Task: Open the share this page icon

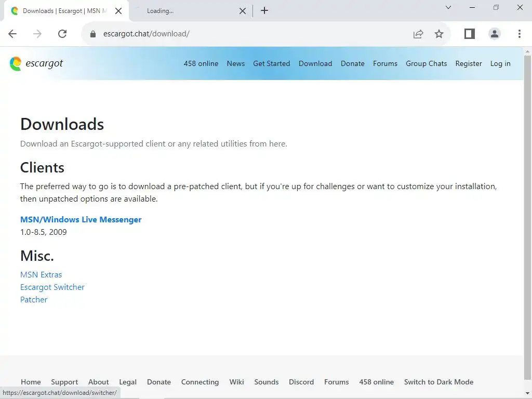Action: coord(418,34)
